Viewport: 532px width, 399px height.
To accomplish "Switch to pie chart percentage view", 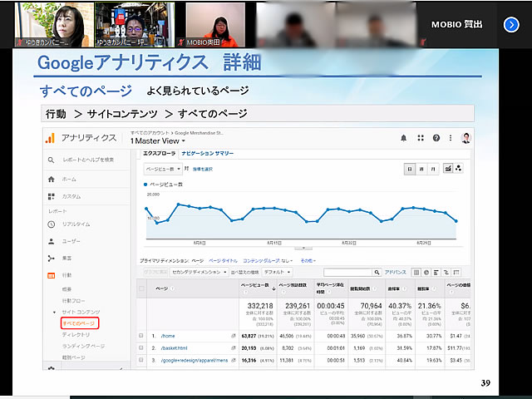I will tap(426, 272).
